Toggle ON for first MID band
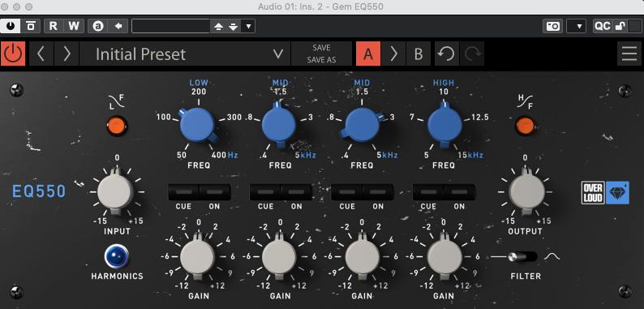Viewport: 644px width, 309px height. [296, 192]
